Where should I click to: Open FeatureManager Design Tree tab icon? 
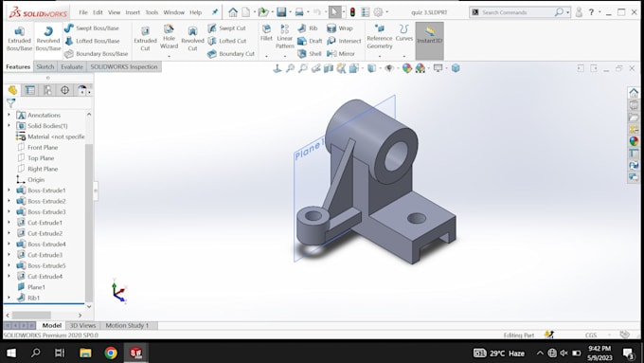pyautogui.click(x=12, y=90)
